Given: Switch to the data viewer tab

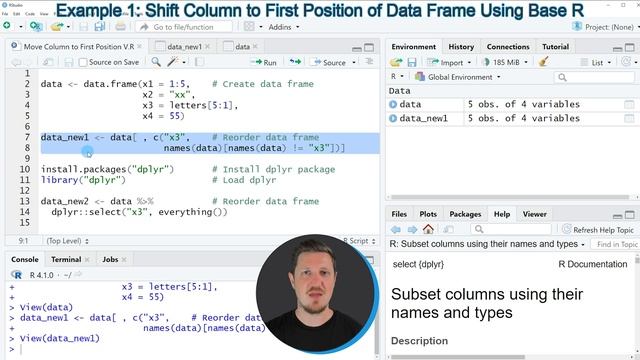Looking at the screenshot, I should tap(242, 47).
